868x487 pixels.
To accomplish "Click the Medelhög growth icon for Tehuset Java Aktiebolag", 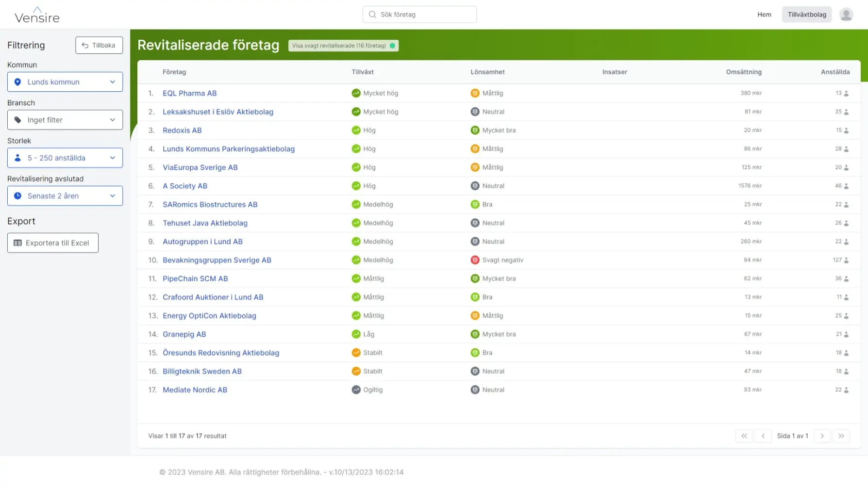I will click(356, 223).
